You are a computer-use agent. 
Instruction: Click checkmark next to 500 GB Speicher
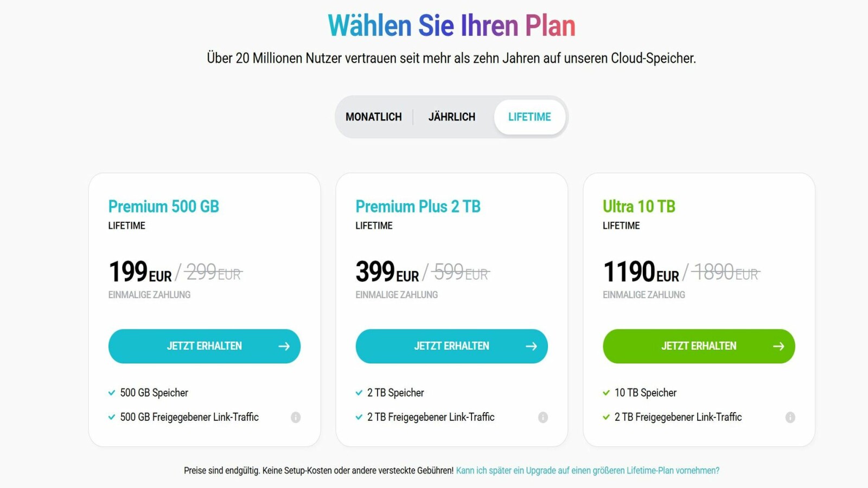[112, 393]
